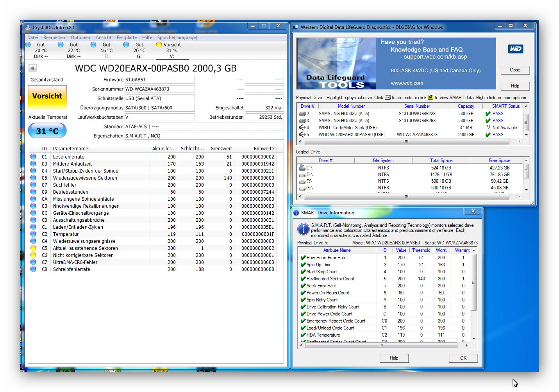This screenshot has width=559, height=392.
Task: Open the Optionen menu
Action: pyautogui.click(x=80, y=37)
